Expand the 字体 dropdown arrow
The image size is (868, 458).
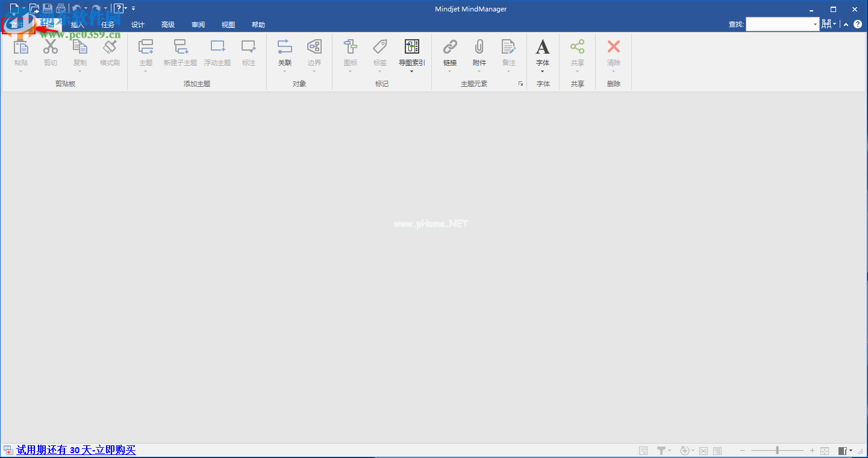pos(543,72)
